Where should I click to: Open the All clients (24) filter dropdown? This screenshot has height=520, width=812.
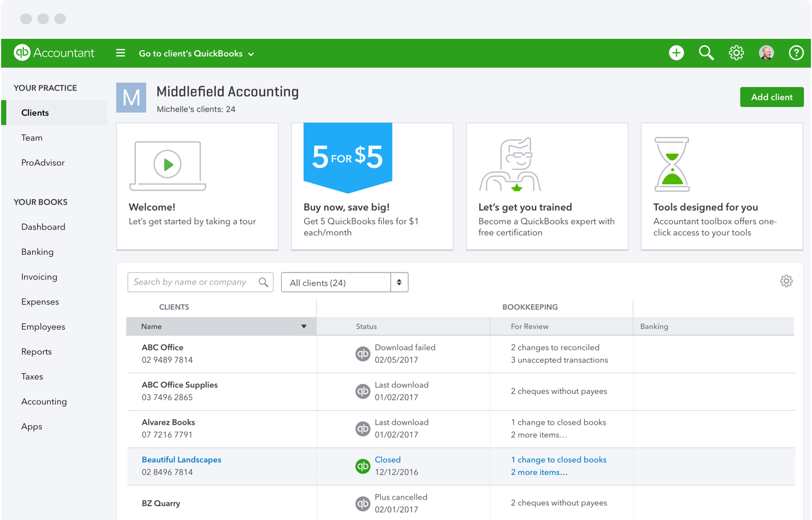point(344,282)
